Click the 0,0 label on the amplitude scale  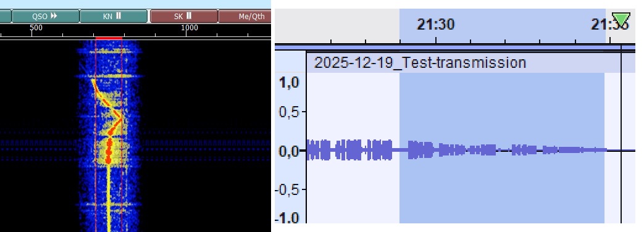(x=289, y=151)
